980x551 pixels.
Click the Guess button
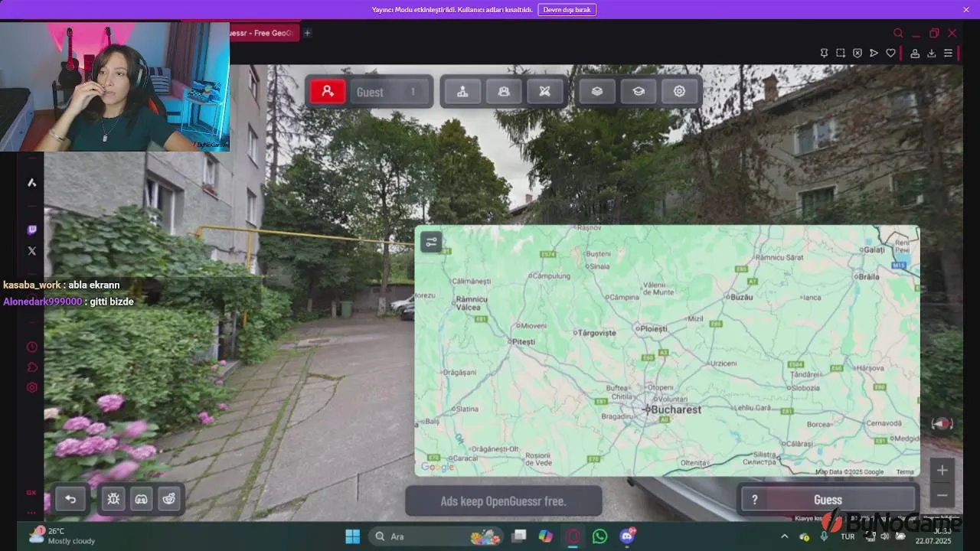(x=828, y=500)
